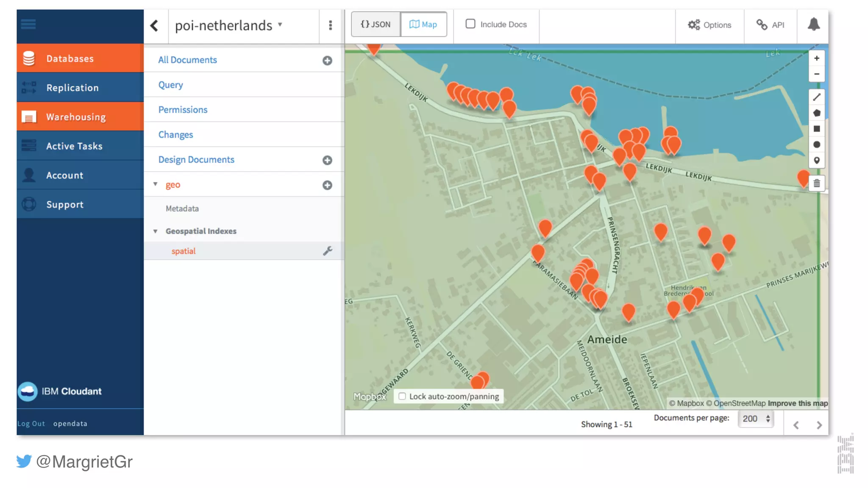The image size is (868, 488).
Task: Open Support in the sidebar
Action: click(x=80, y=204)
